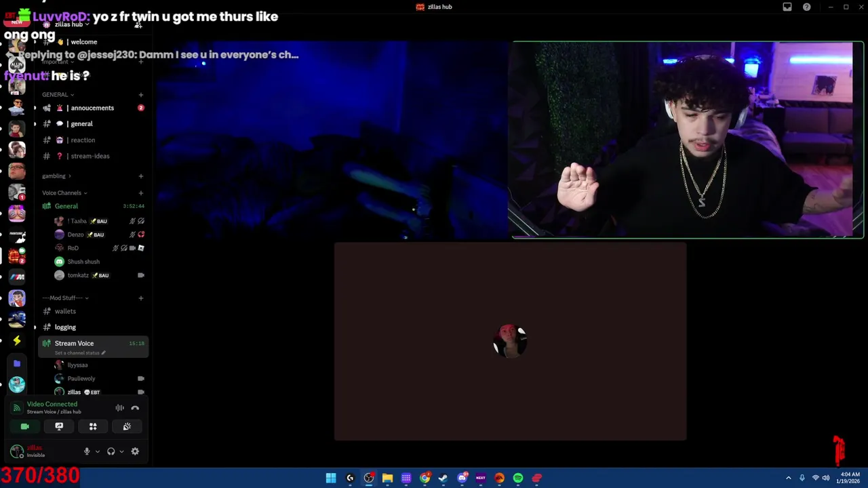Open the Activities launcher button

[93, 426]
